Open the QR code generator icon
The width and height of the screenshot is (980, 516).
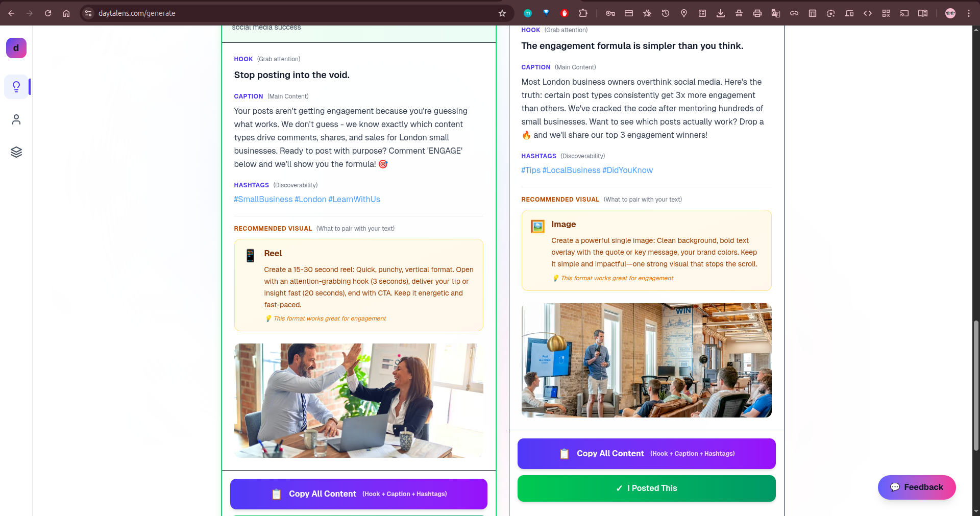click(886, 13)
